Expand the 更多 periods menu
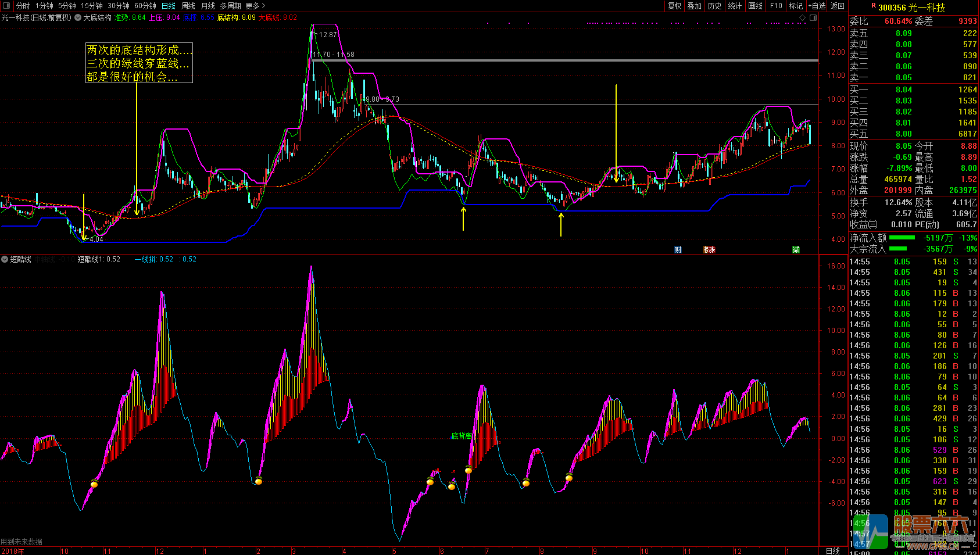The image size is (980, 555). (x=255, y=6)
